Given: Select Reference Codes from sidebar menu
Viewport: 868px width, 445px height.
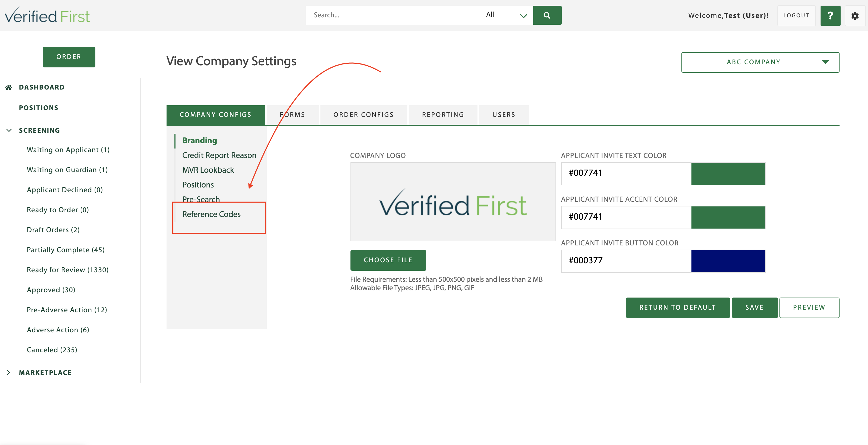Looking at the screenshot, I should point(211,214).
